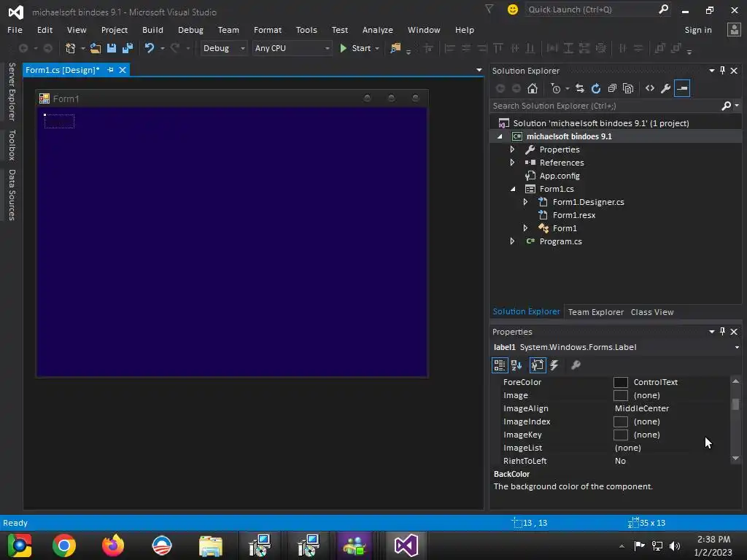Open the Any CPU platform dropdown
This screenshot has height=560, width=747.
(292, 48)
